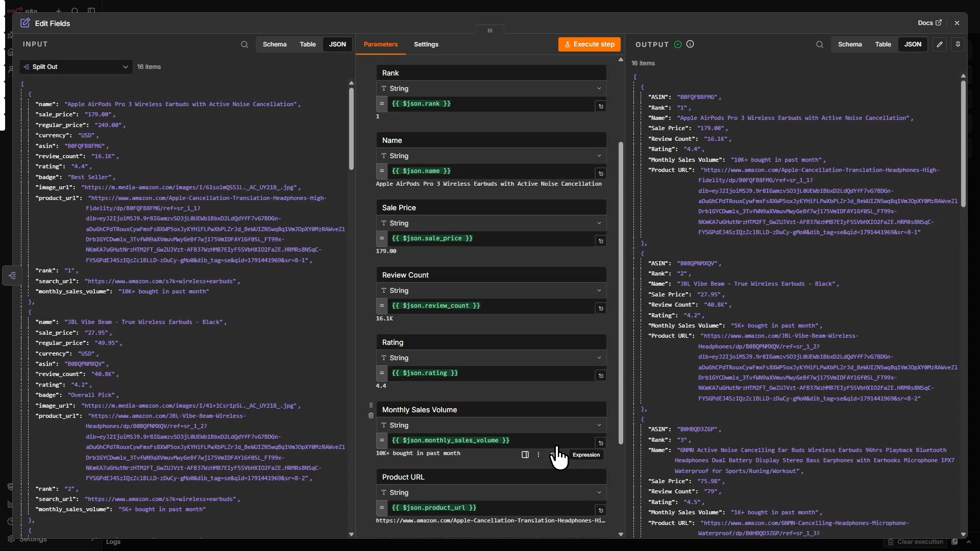Open the Split Out input node dropdown
The width and height of the screenshot is (980, 551).
pyautogui.click(x=76, y=67)
